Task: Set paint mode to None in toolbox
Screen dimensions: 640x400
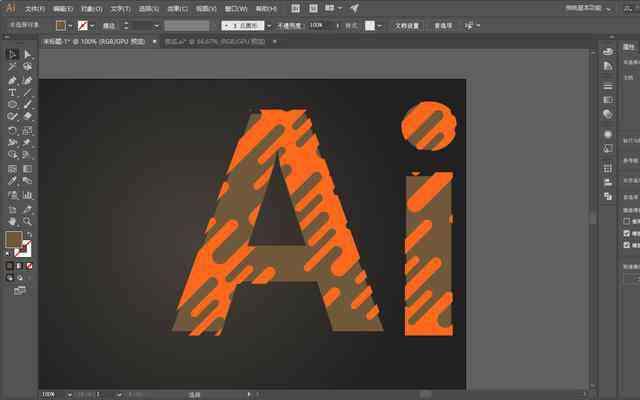Action: (29, 266)
